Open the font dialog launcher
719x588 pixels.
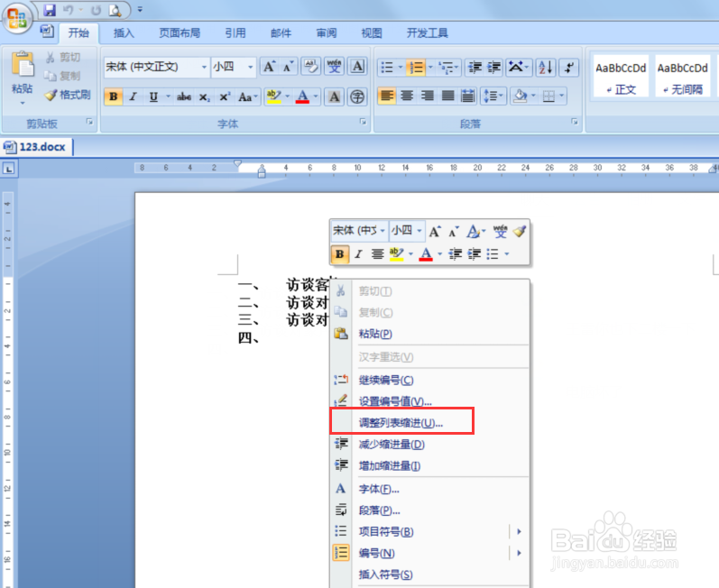pyautogui.click(x=364, y=122)
